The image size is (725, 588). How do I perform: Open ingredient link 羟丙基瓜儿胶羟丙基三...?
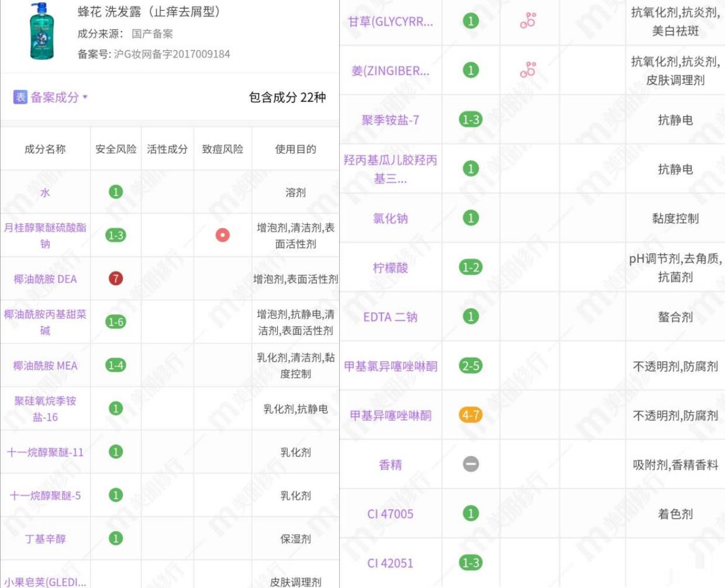click(x=391, y=169)
